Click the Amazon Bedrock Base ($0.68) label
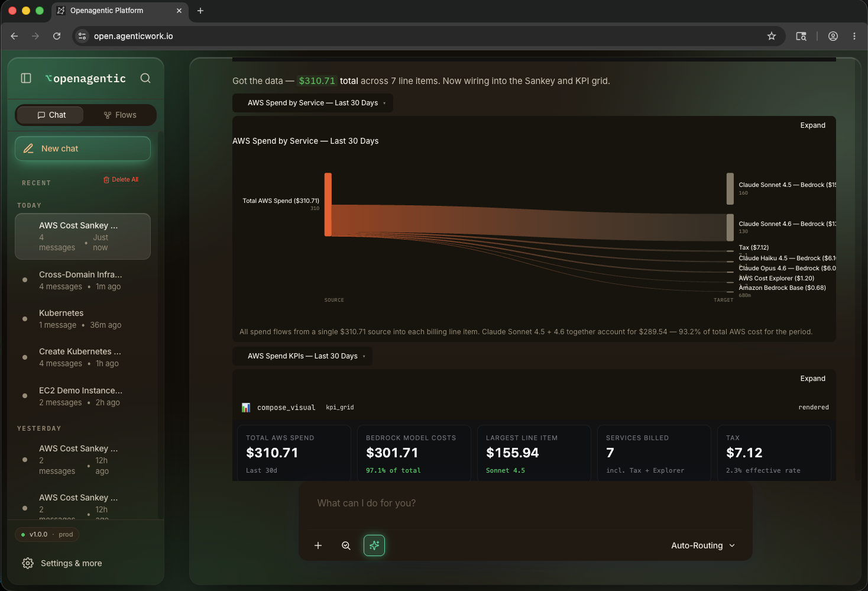Screen dimensions: 868x591 782,288
